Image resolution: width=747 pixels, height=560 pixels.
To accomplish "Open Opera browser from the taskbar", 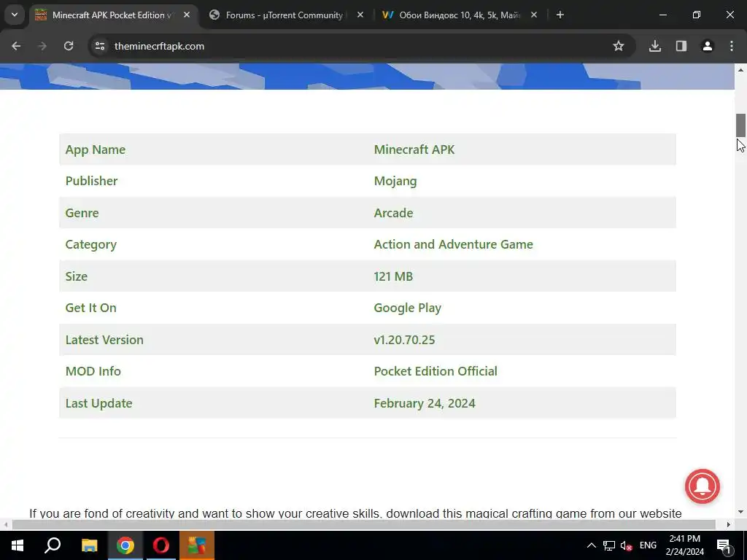I will tap(161, 545).
